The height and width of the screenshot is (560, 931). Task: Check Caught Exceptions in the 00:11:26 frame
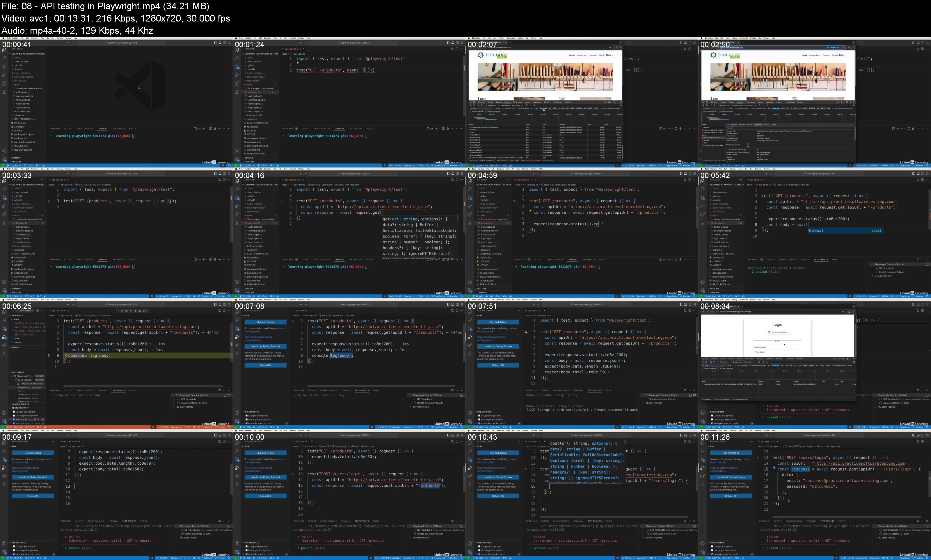point(712,547)
